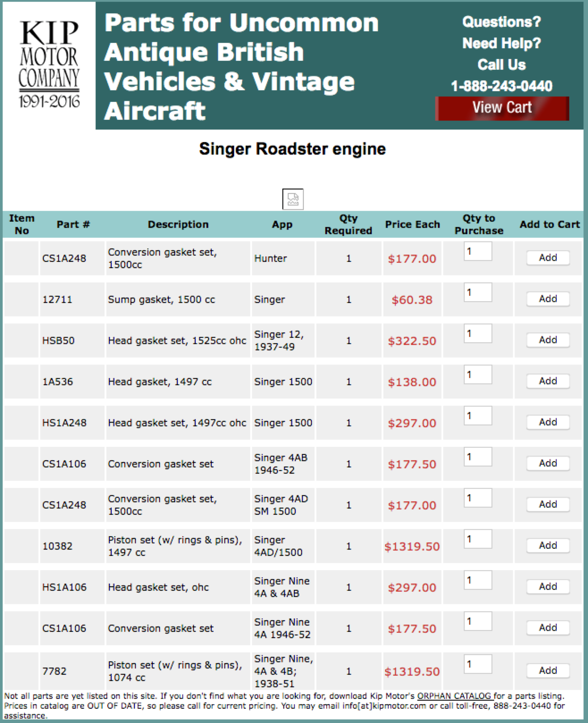588x723 pixels.
Task: Open the View Cart button
Action: pos(502,108)
